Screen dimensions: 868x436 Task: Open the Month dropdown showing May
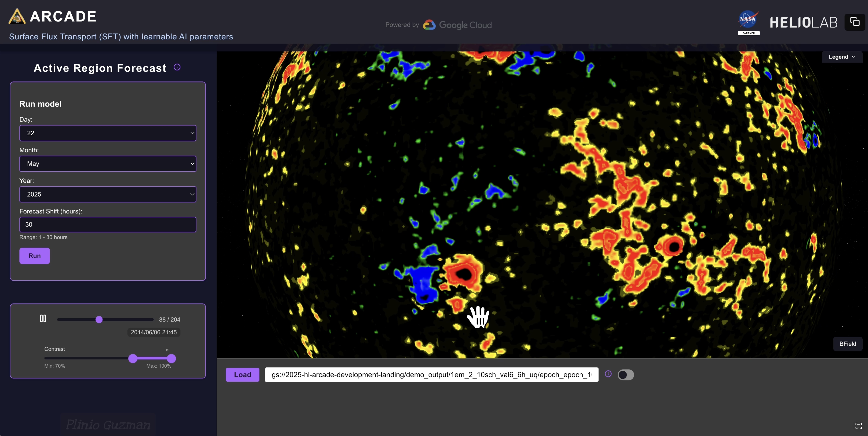tap(108, 164)
